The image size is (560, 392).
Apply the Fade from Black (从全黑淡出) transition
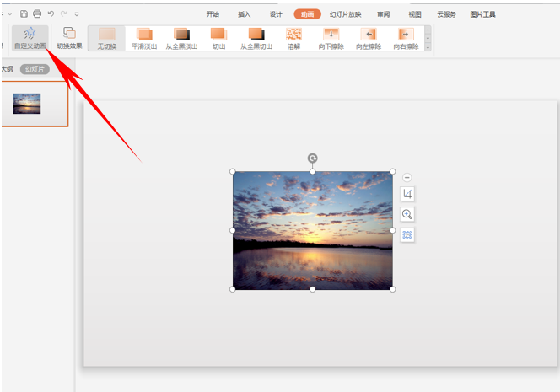click(x=181, y=39)
